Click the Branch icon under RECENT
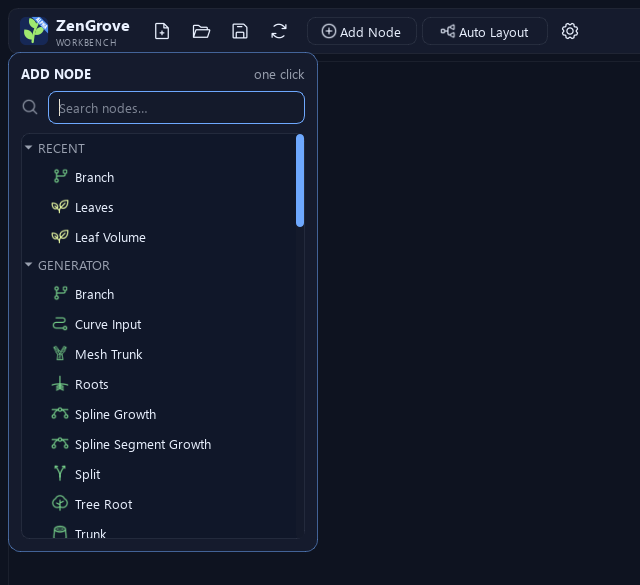The width and height of the screenshot is (640, 585). pos(60,176)
